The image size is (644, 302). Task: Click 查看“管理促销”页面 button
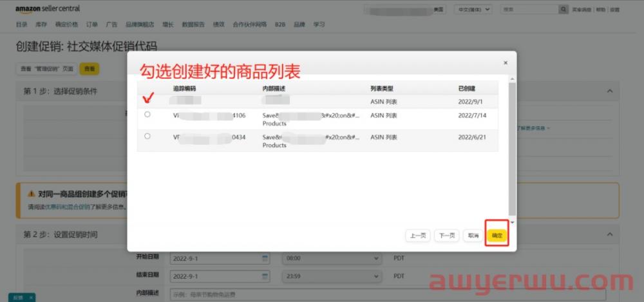47,69
